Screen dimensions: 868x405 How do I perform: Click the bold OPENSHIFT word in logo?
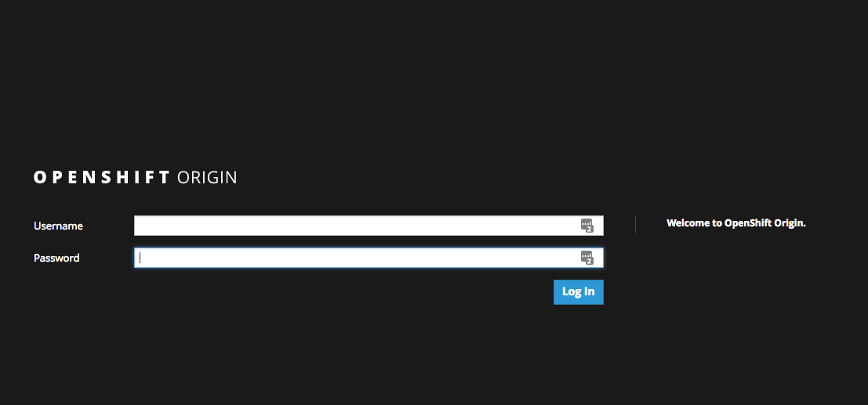point(102,177)
